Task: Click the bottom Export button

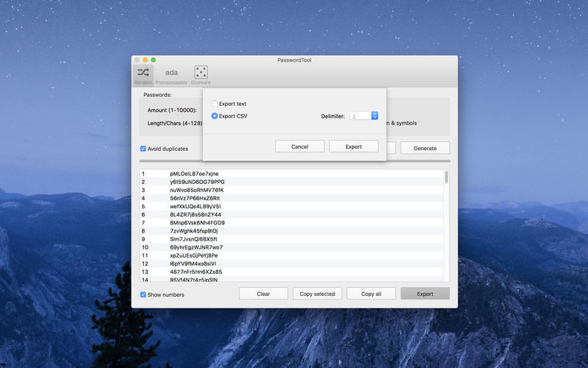Action: (x=425, y=294)
